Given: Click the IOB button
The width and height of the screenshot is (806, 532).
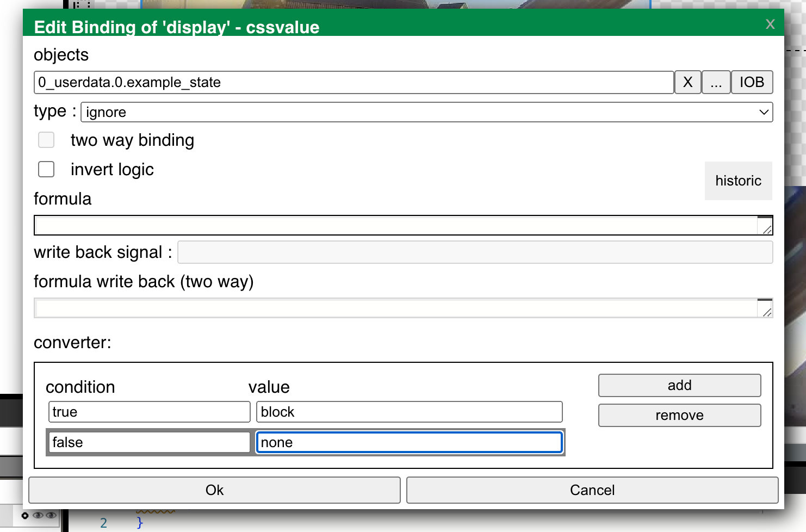Looking at the screenshot, I should 752,82.
